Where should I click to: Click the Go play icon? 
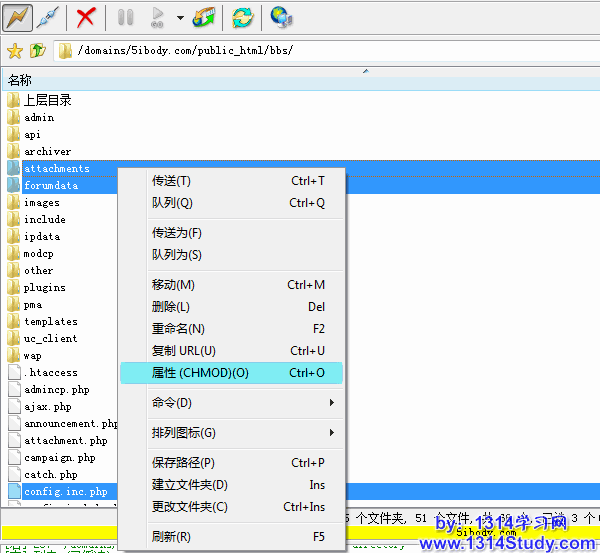point(157,17)
